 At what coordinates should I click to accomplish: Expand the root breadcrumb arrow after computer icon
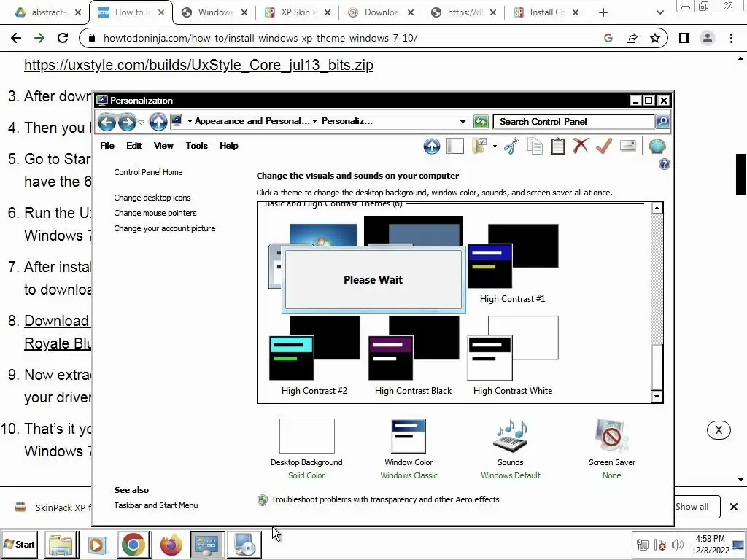point(190,122)
